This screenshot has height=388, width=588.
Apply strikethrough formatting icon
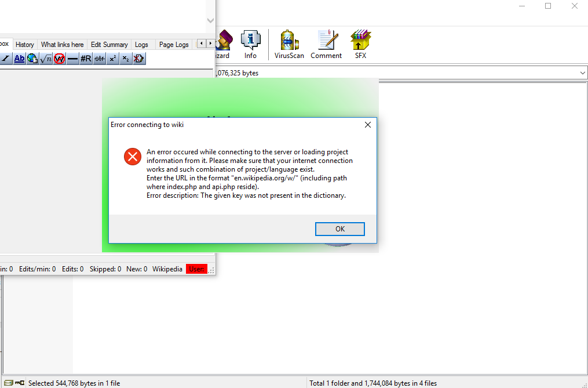coord(100,59)
